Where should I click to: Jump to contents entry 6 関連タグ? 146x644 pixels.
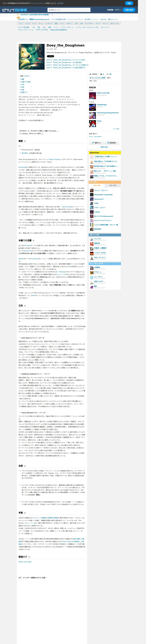(x=24, y=92)
